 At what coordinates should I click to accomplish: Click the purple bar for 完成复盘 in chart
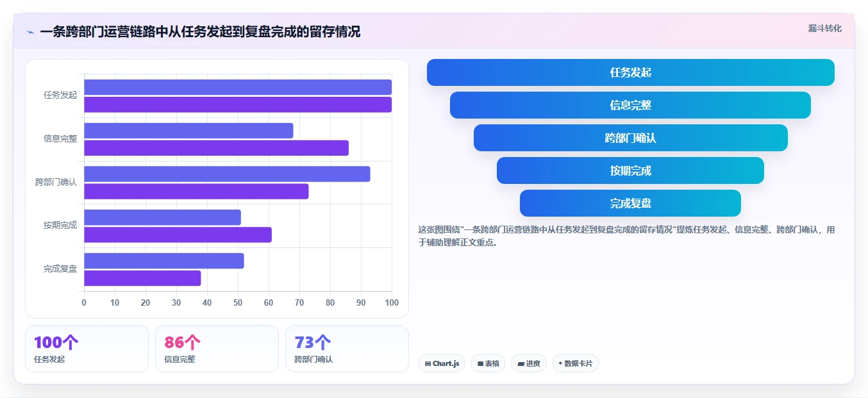pyautogui.click(x=142, y=278)
